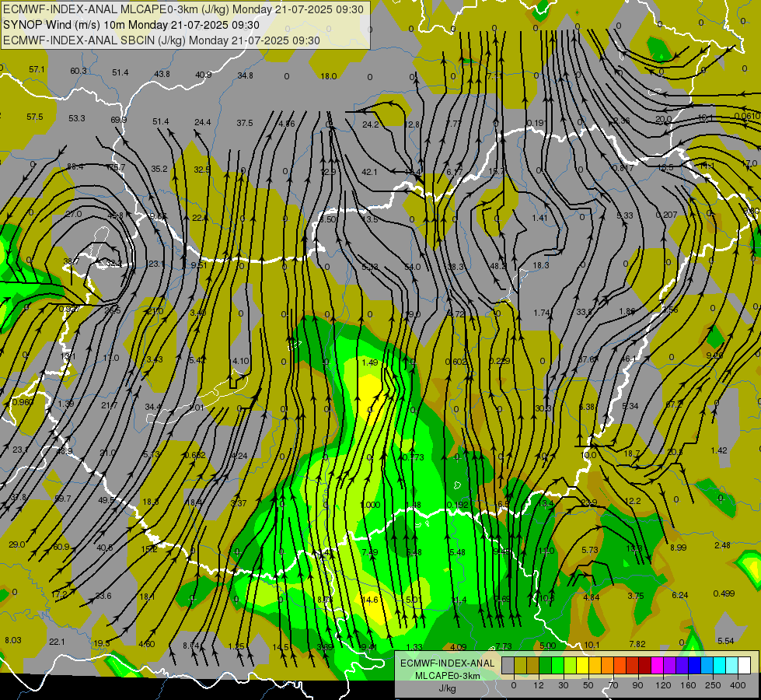This screenshot has width=761, height=700.
Task: Click the legend tick label 70
Action: pyautogui.click(x=613, y=685)
